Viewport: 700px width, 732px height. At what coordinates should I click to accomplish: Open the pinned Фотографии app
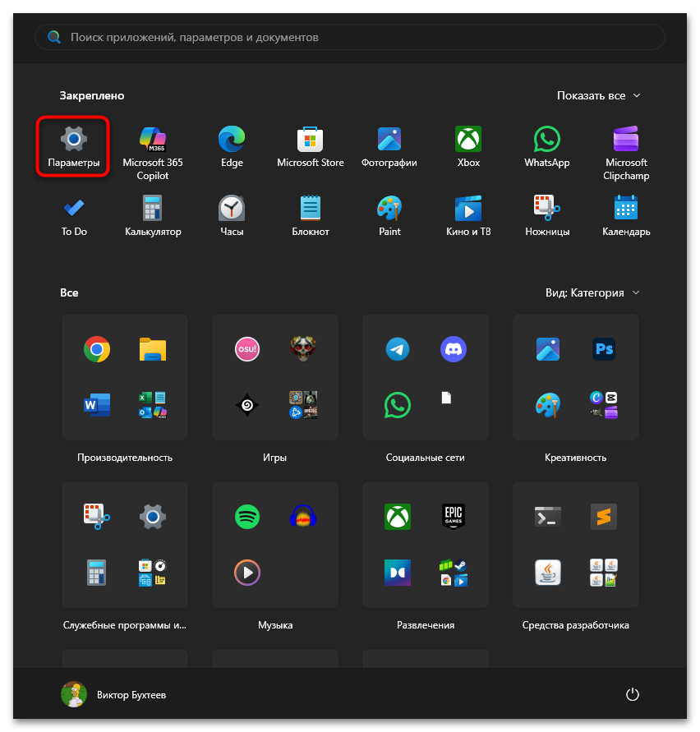tap(389, 146)
